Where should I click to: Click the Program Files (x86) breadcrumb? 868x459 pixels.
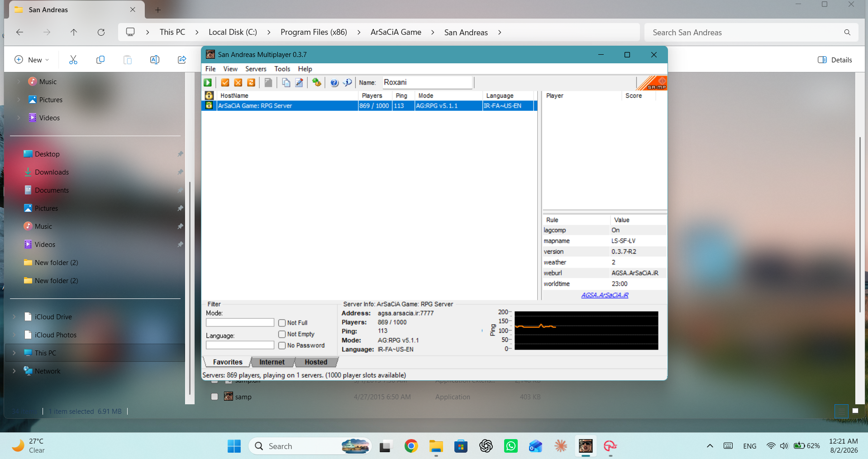(x=314, y=32)
